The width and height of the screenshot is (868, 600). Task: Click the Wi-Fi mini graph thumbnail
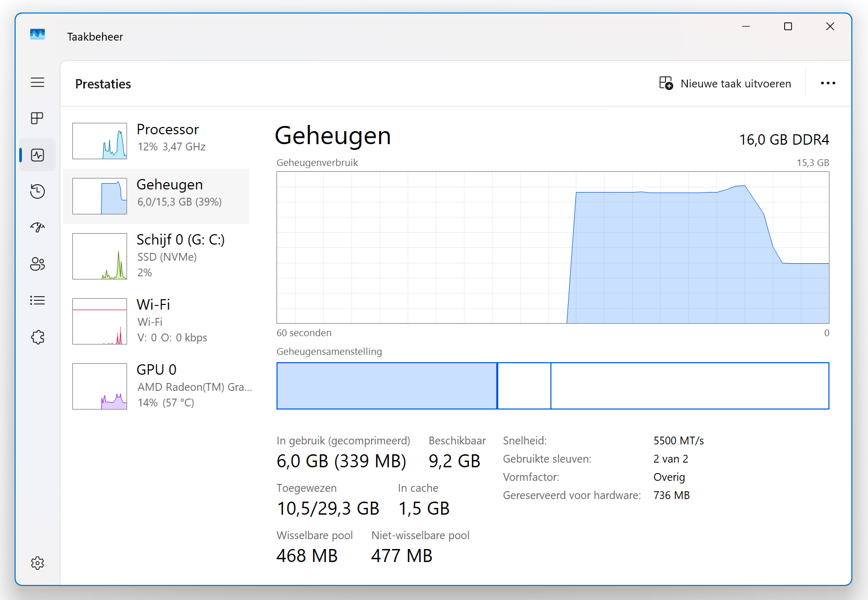[x=99, y=321]
